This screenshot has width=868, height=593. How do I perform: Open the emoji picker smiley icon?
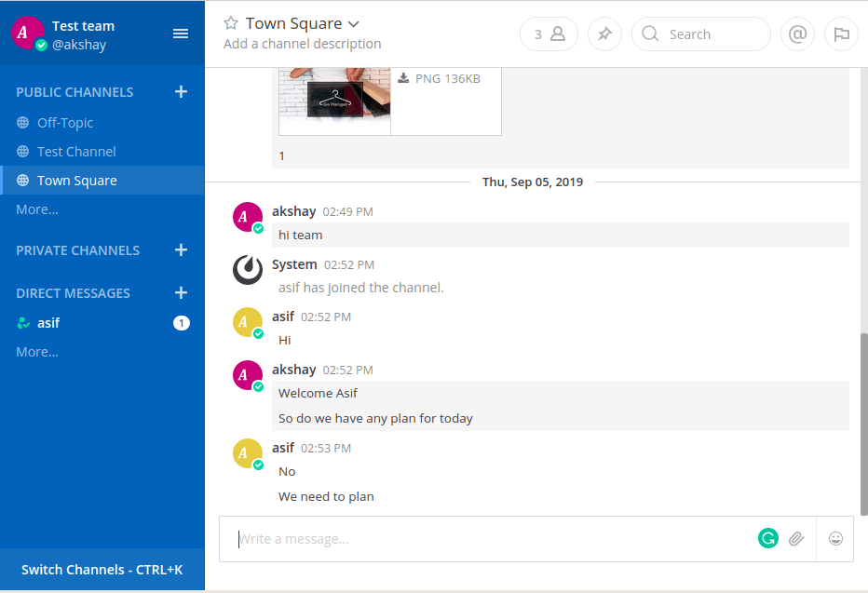tap(835, 538)
